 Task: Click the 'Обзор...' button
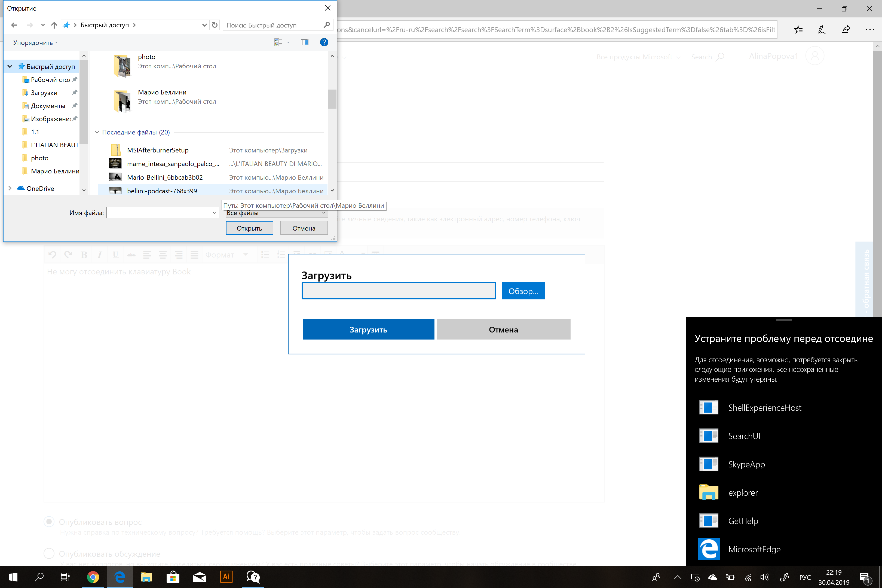pyautogui.click(x=523, y=291)
